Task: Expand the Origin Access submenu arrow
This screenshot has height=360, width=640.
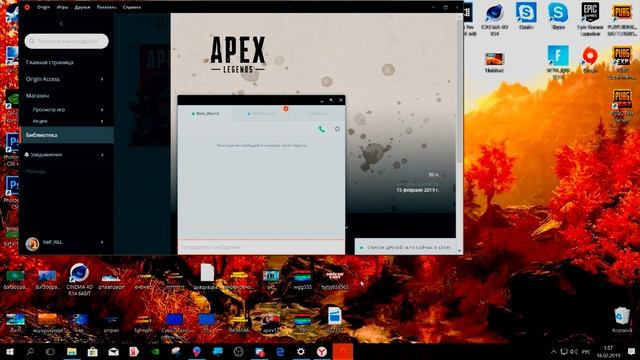Action: (102, 79)
